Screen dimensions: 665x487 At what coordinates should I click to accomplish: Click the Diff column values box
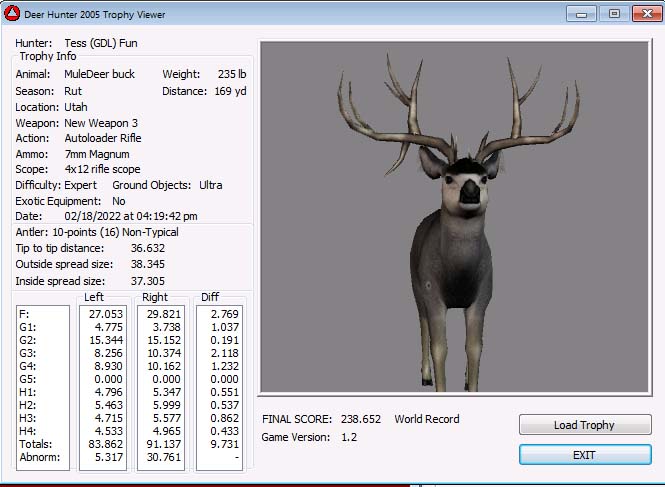click(219, 387)
